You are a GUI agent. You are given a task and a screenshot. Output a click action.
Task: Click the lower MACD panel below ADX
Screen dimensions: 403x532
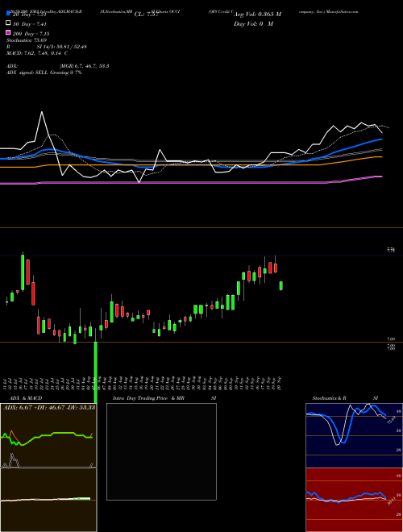click(48, 500)
